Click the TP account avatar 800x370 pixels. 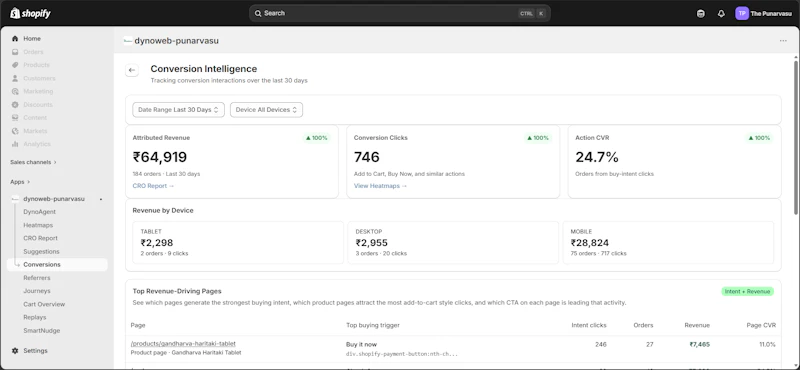742,14
